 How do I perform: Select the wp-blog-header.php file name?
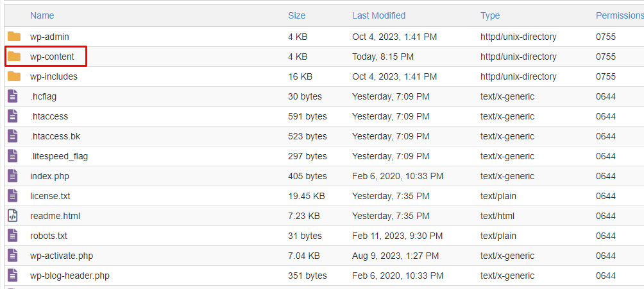pos(70,276)
